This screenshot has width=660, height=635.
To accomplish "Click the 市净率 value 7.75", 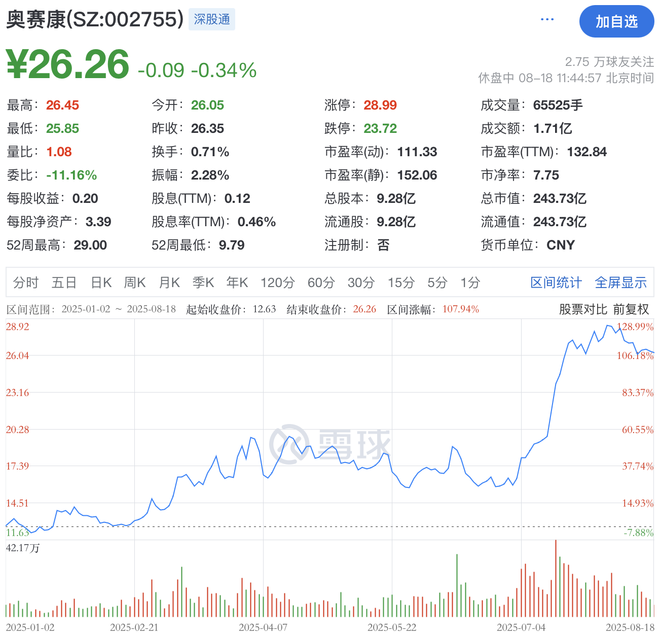I will click(x=546, y=175).
